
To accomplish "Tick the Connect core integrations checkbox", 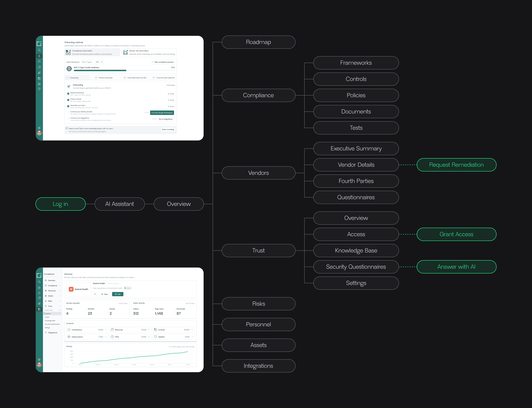I will (68, 119).
